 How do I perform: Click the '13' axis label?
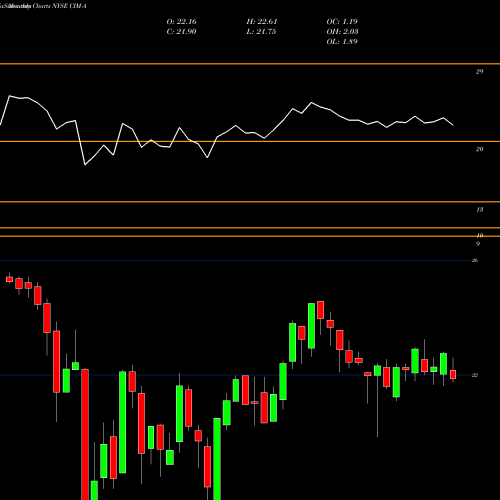[x=479, y=210]
